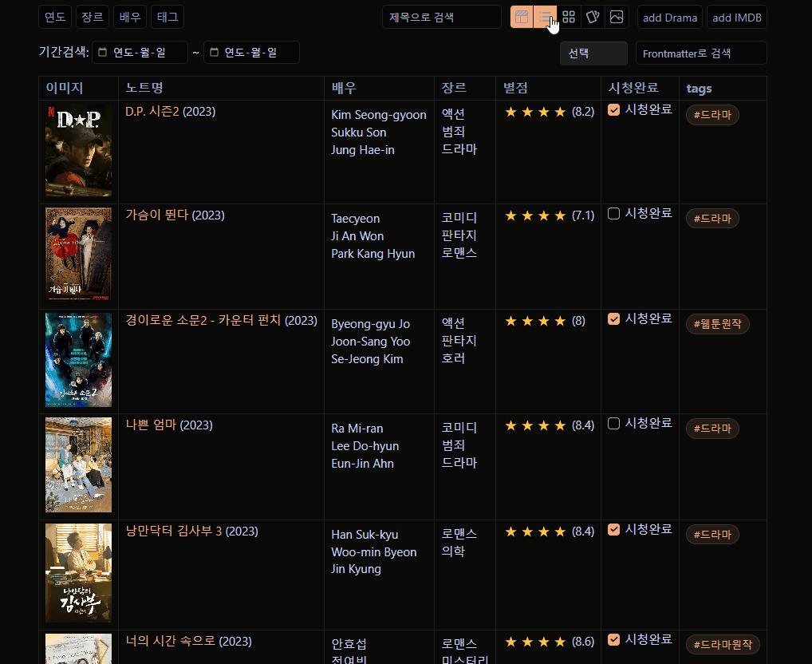Viewport: 812px width, 664px height.
Task: Click the start date input field
Action: click(x=140, y=53)
